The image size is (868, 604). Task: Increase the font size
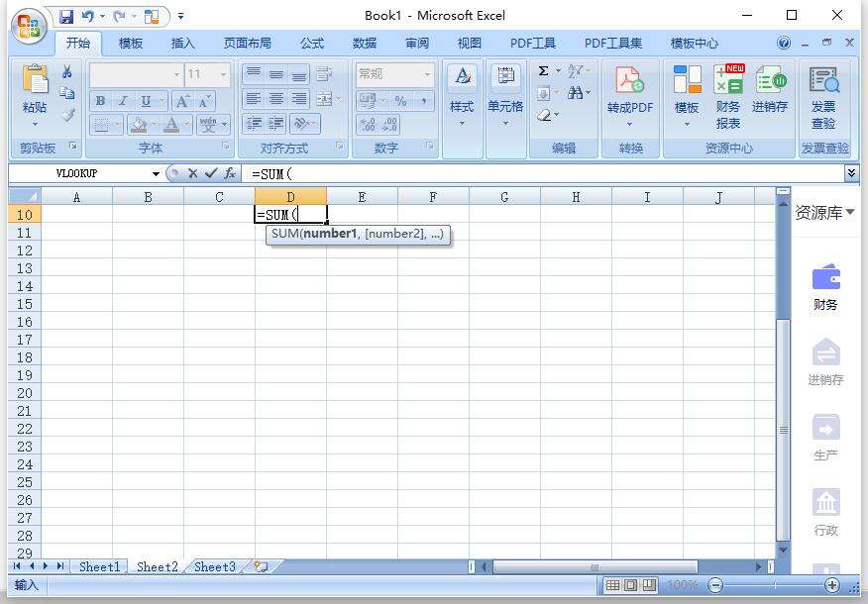point(182,101)
